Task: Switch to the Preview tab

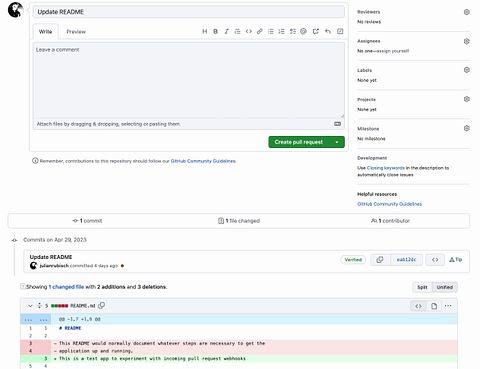Action: [x=76, y=32]
